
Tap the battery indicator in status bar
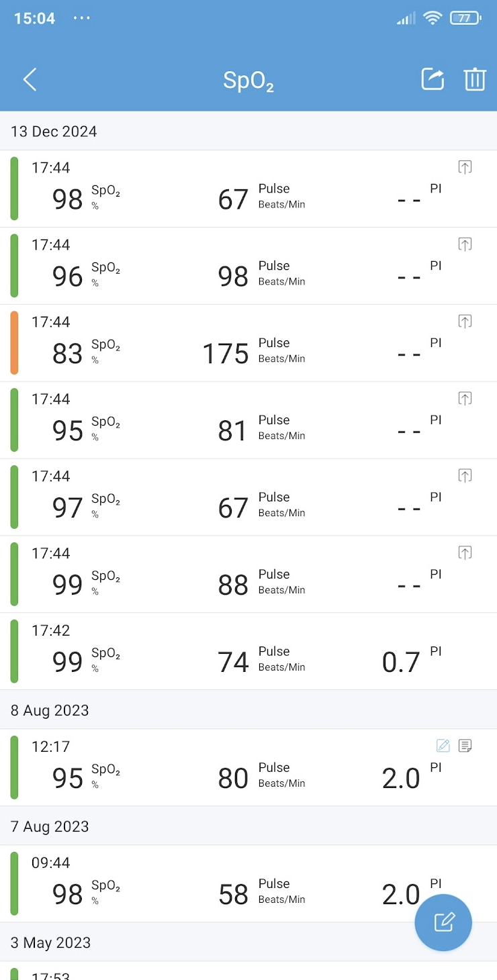click(x=465, y=19)
